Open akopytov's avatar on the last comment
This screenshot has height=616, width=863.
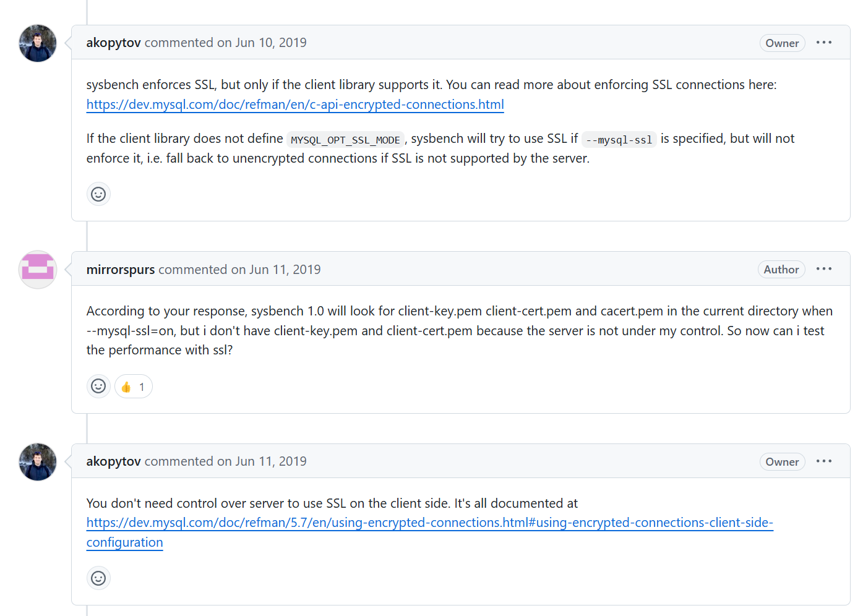pyautogui.click(x=38, y=462)
